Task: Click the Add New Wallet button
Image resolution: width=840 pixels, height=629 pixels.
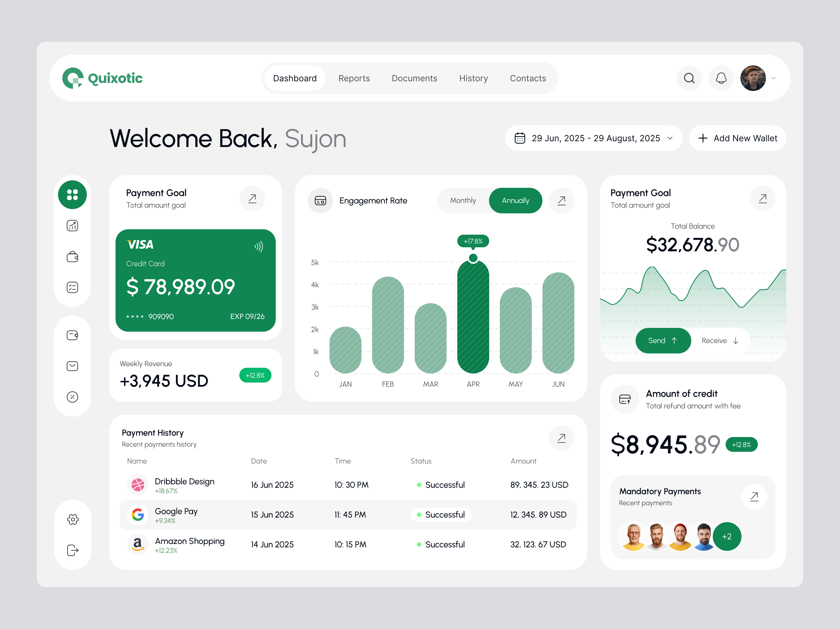Action: 737,138
